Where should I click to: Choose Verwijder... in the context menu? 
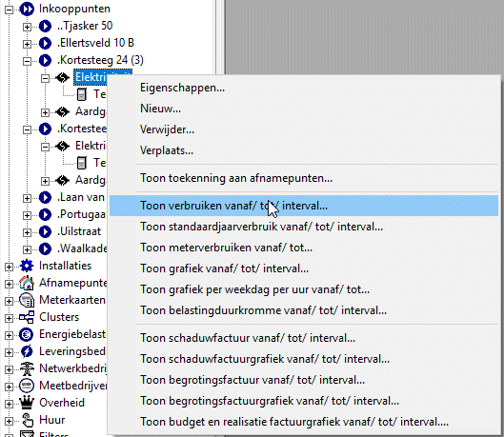(167, 129)
